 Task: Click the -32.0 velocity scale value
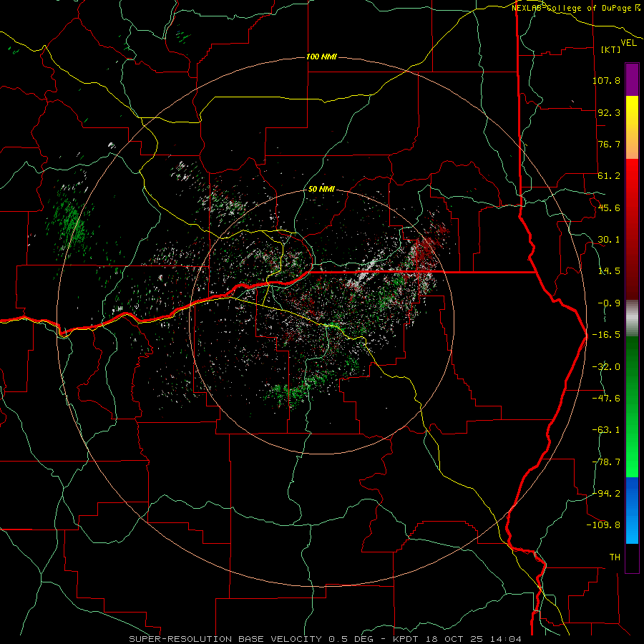(606, 367)
